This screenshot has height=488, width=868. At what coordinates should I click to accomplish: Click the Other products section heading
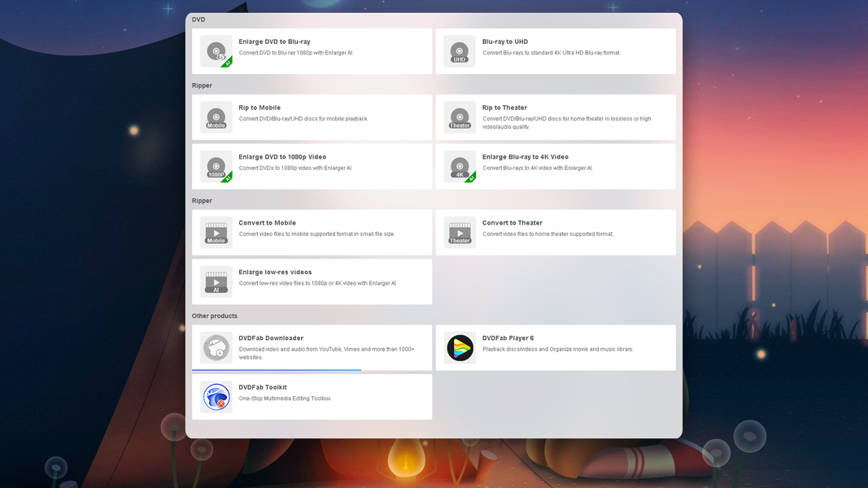pos(214,316)
